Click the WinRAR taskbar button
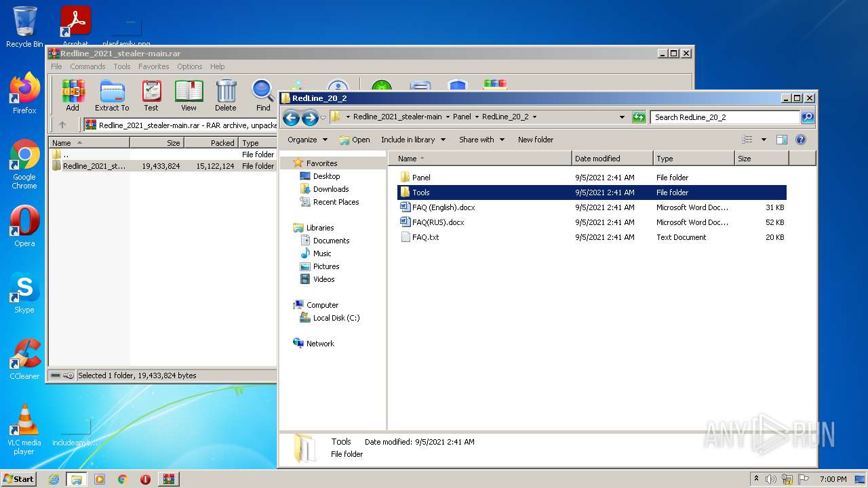868x488 pixels. point(168,479)
